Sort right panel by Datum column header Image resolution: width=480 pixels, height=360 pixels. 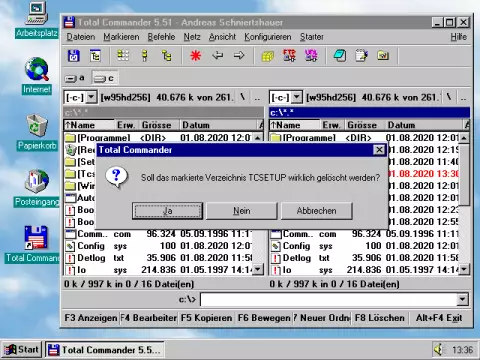(x=425, y=125)
